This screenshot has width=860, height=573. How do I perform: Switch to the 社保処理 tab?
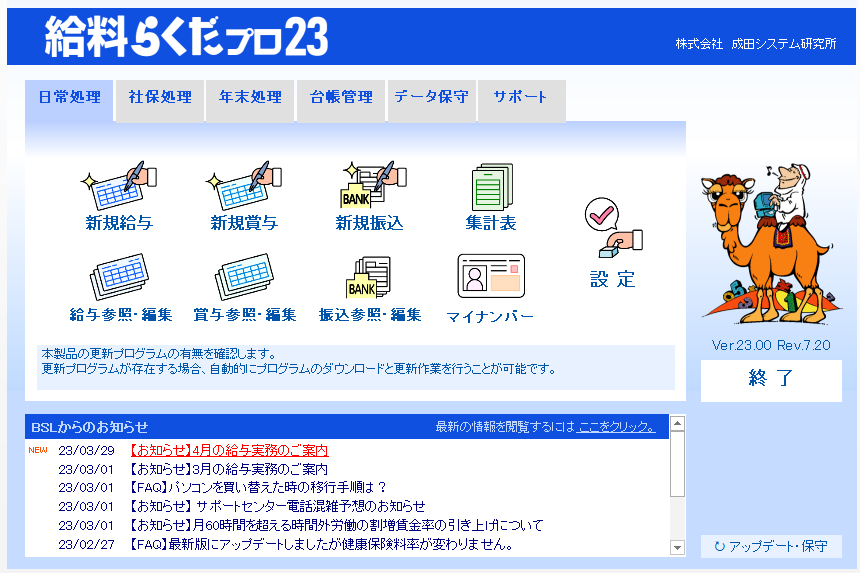[x=160, y=98]
